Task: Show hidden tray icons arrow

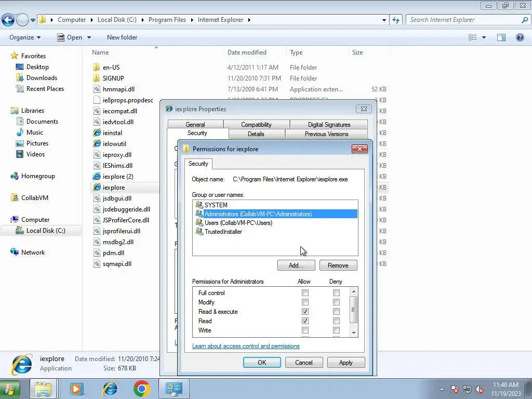Action: pos(442,390)
